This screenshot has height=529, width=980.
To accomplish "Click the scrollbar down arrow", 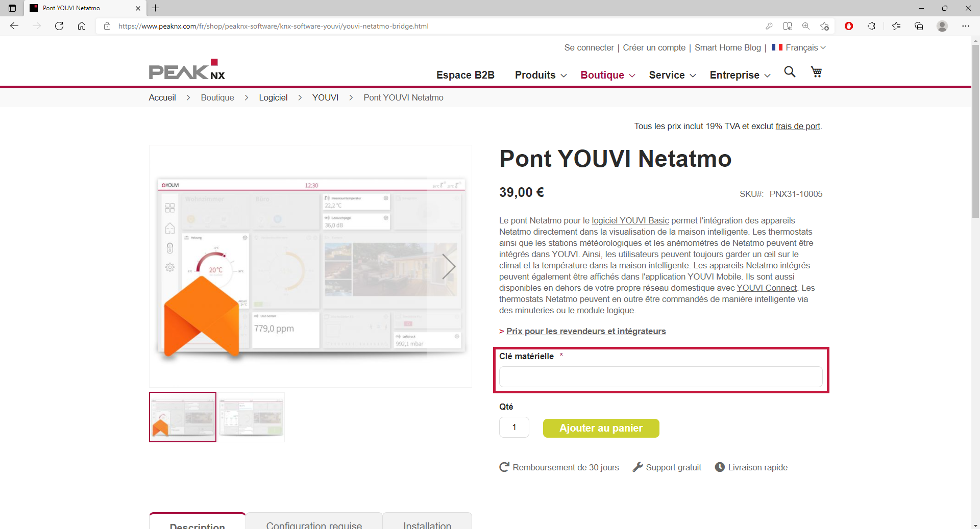I will pyautogui.click(x=975, y=525).
